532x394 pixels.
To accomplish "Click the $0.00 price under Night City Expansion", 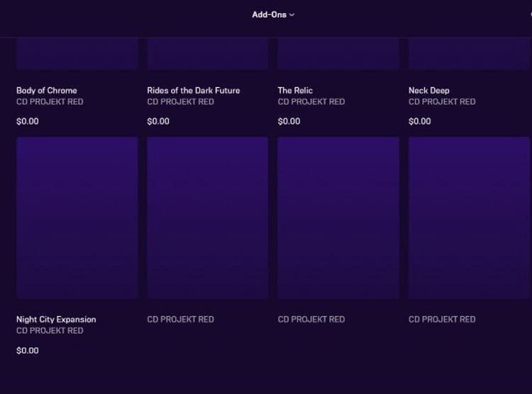I will (x=28, y=351).
